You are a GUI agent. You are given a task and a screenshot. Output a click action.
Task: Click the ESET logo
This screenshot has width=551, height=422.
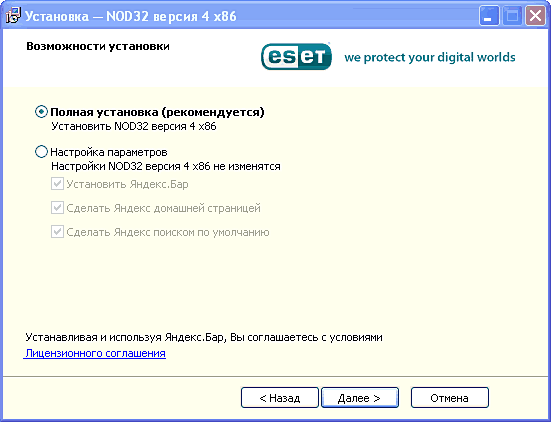[x=296, y=57]
